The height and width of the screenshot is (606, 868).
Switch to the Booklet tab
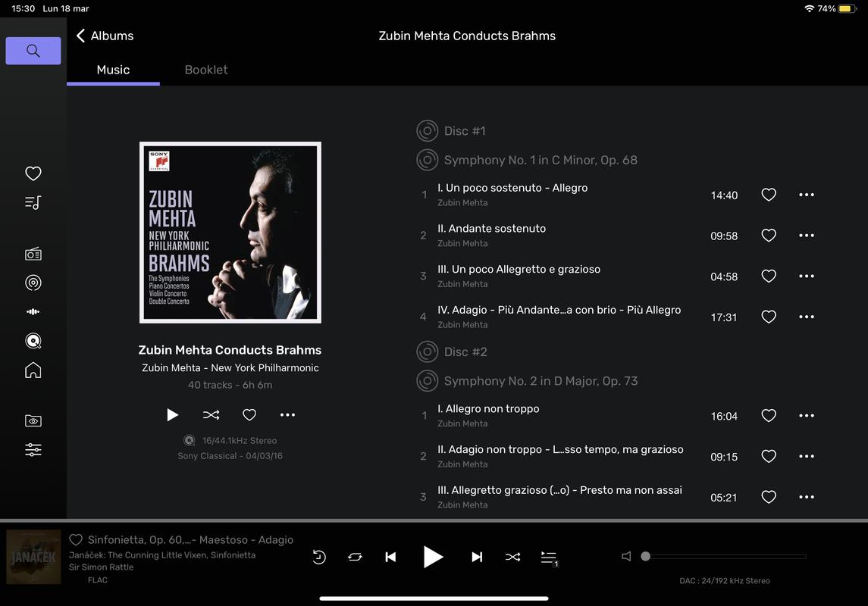[x=206, y=70]
